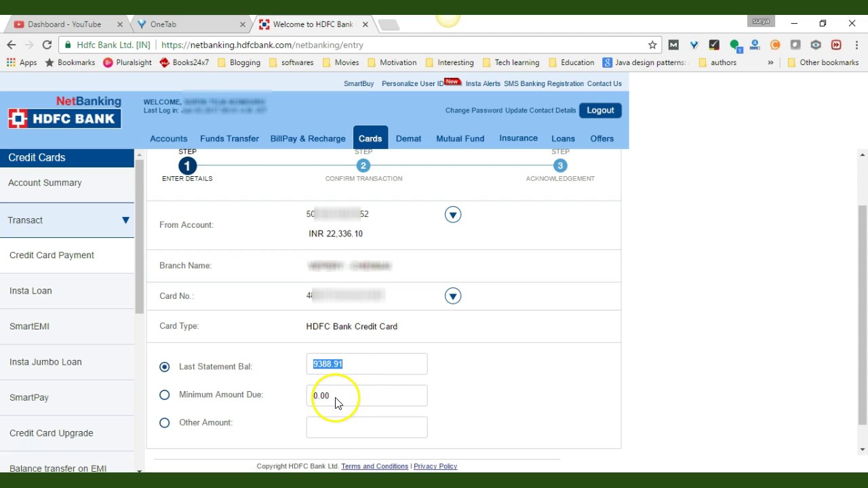Close the OneTab browser tab
This screenshot has height=488, width=868.
tap(243, 24)
